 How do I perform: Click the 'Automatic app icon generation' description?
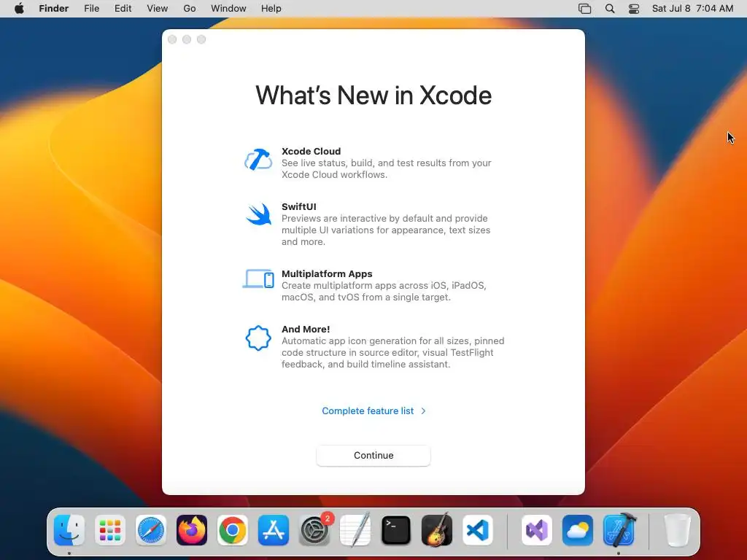tap(392, 352)
